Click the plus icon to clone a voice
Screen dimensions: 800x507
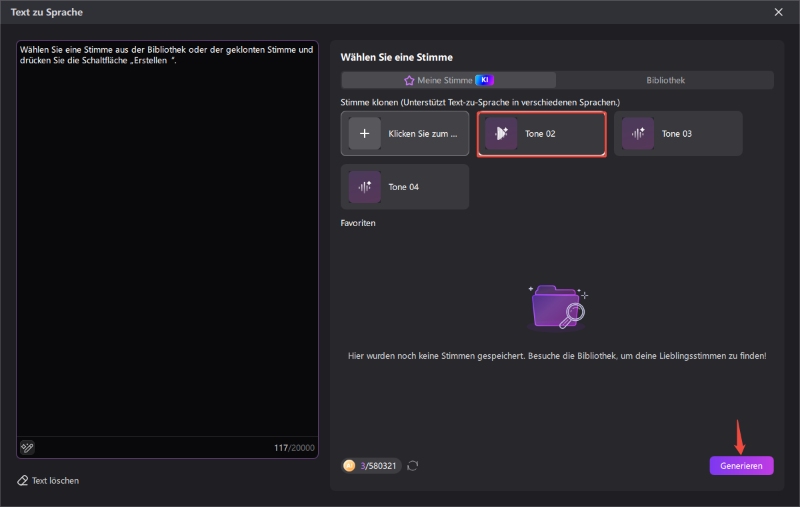[364, 133]
